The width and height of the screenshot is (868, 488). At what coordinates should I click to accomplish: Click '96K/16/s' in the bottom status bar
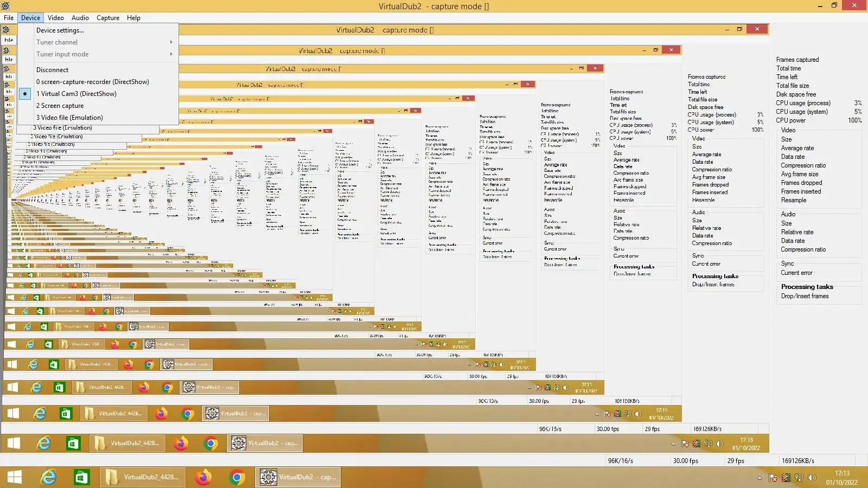(x=620, y=461)
